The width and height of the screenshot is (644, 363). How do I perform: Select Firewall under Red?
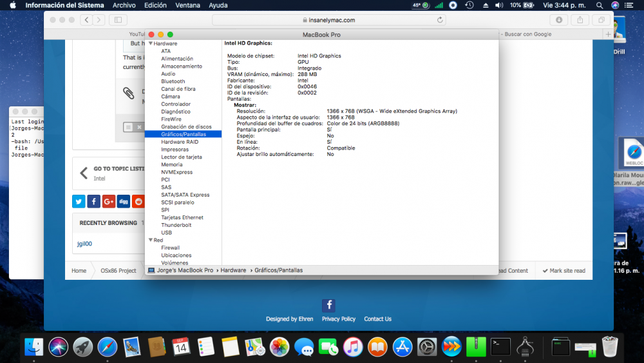click(171, 248)
